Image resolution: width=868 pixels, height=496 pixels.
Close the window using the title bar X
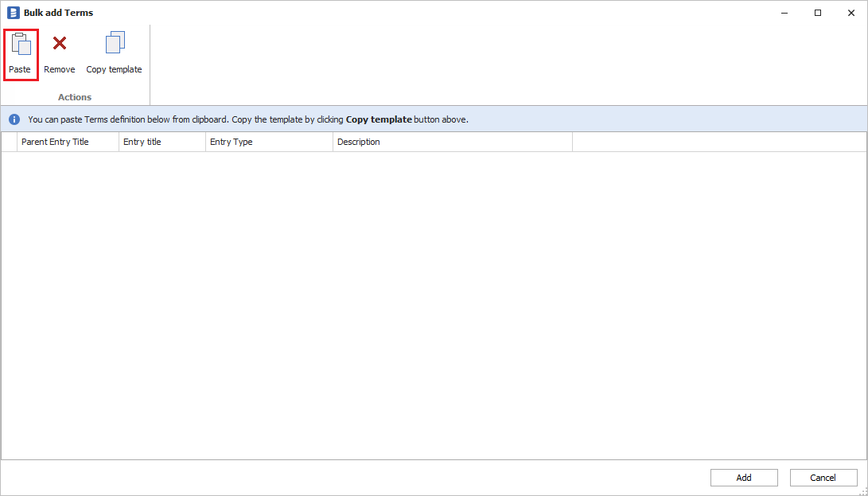pos(850,13)
